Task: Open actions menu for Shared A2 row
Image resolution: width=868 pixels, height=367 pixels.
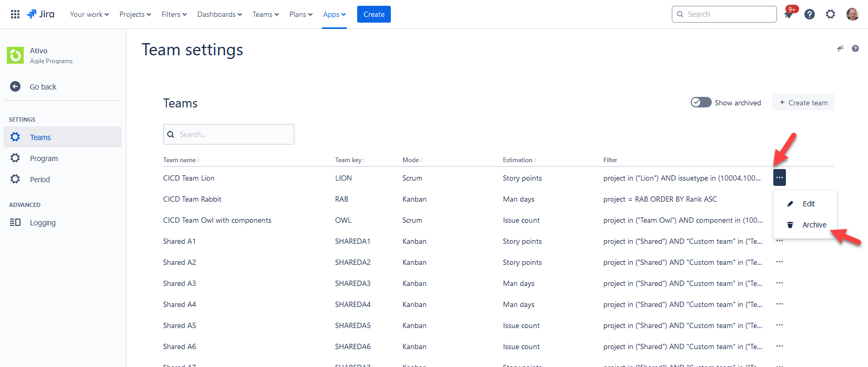Action: [780, 262]
